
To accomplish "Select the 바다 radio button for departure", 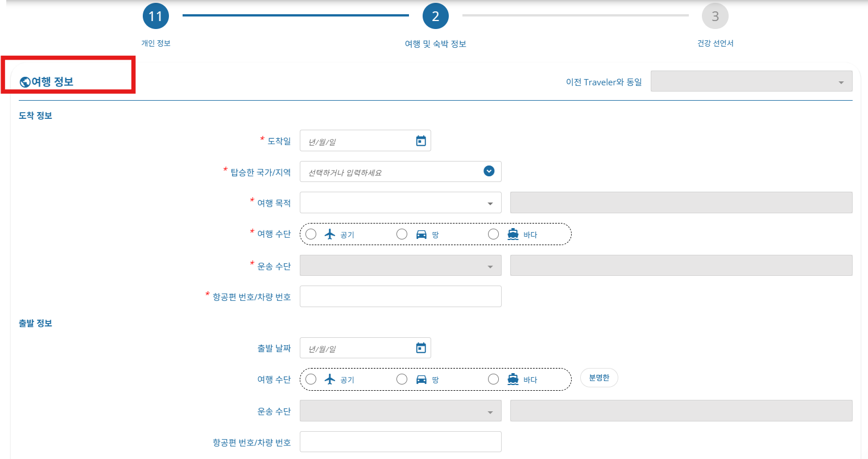I will 493,379.
